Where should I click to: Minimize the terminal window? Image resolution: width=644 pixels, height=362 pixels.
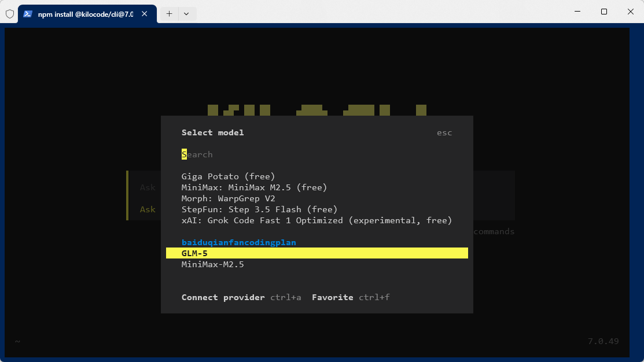pyautogui.click(x=577, y=12)
